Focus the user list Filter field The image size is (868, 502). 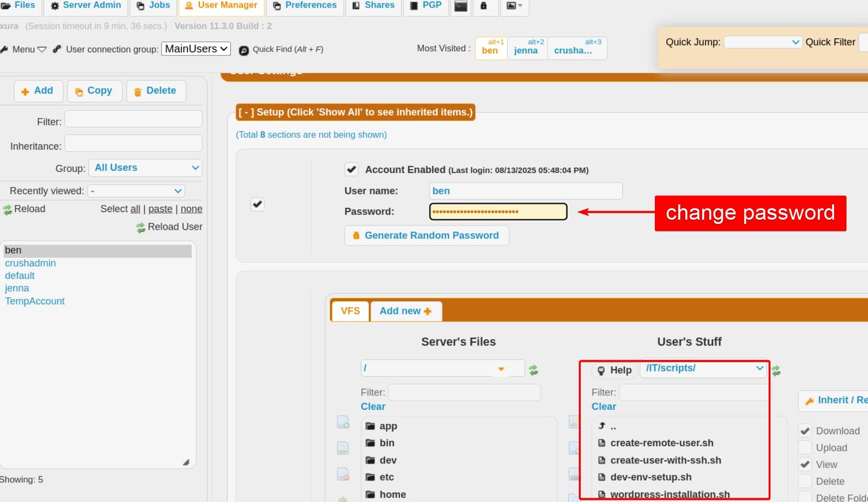point(133,119)
